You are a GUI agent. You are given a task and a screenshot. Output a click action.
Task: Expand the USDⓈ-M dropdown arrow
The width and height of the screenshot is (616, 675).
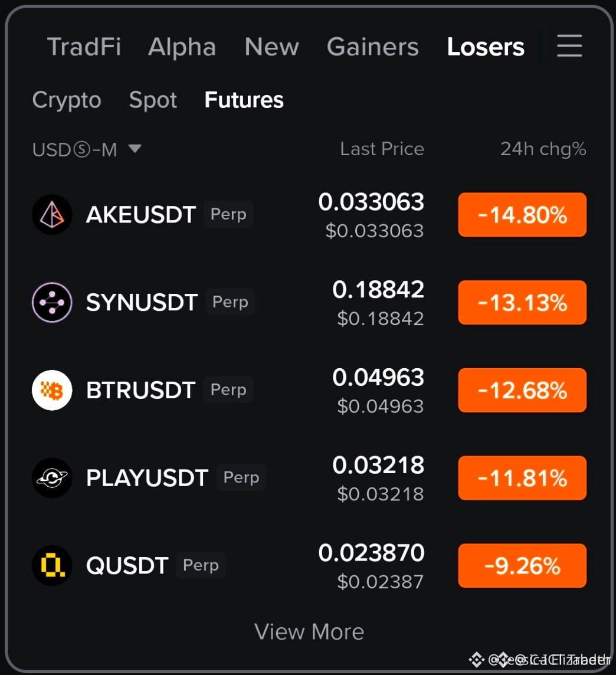[x=135, y=149]
